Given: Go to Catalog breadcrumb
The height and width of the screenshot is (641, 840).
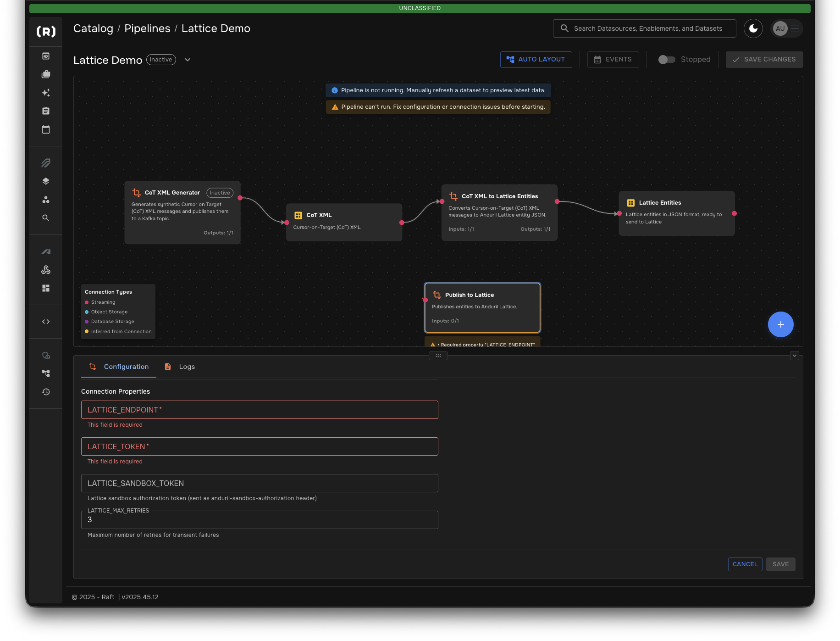Looking at the screenshot, I should point(93,28).
